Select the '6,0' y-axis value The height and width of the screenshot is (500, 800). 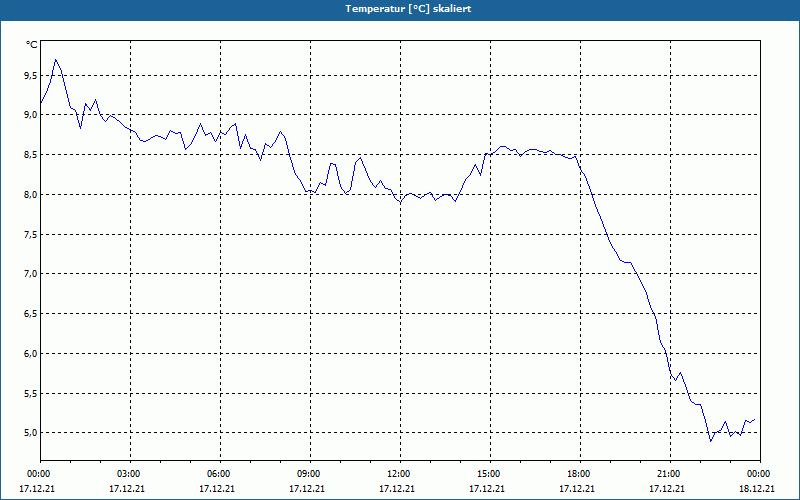coord(31,354)
